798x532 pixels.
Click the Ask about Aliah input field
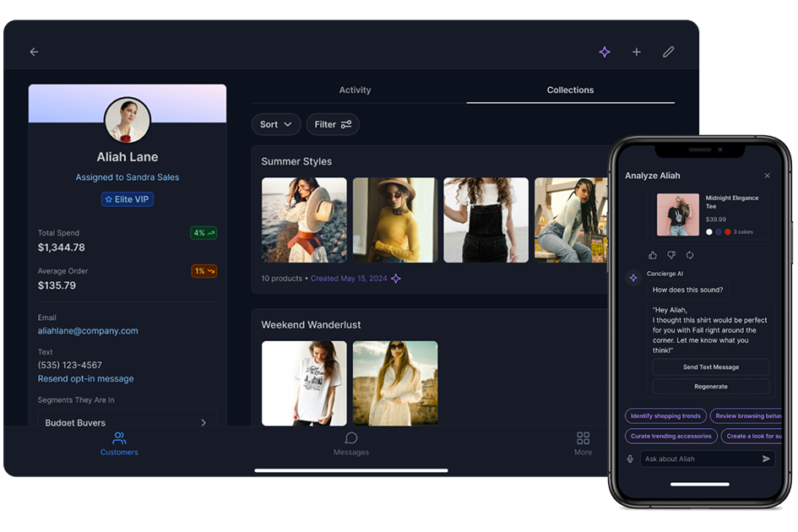(x=699, y=459)
